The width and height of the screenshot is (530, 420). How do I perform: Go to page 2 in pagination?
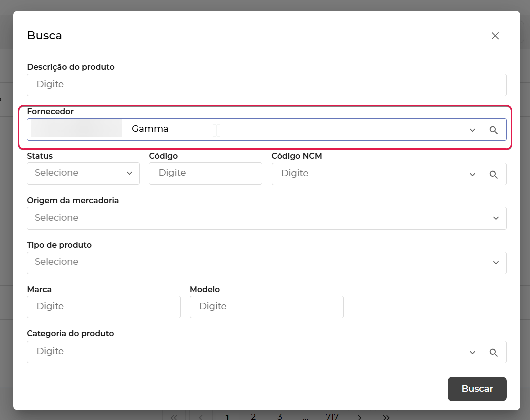pyautogui.click(x=253, y=416)
